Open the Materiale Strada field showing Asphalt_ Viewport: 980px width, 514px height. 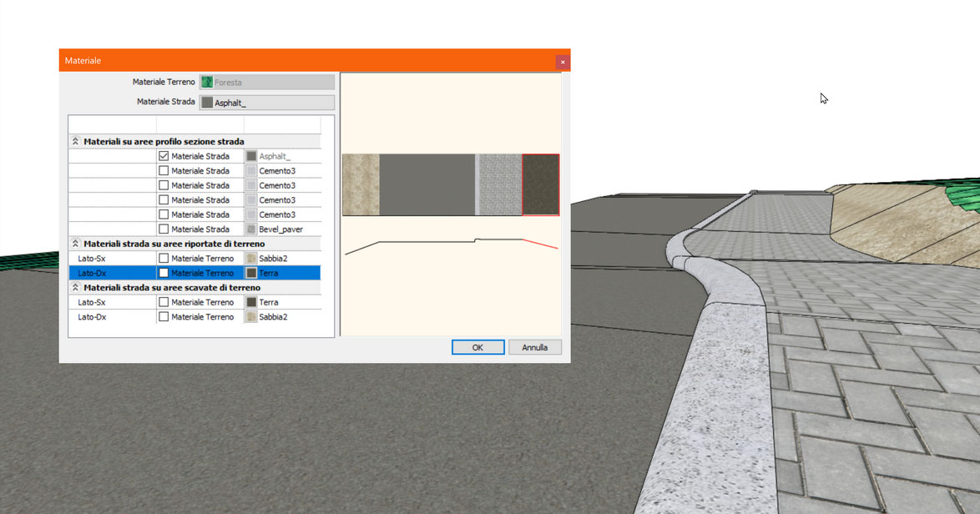(x=267, y=103)
